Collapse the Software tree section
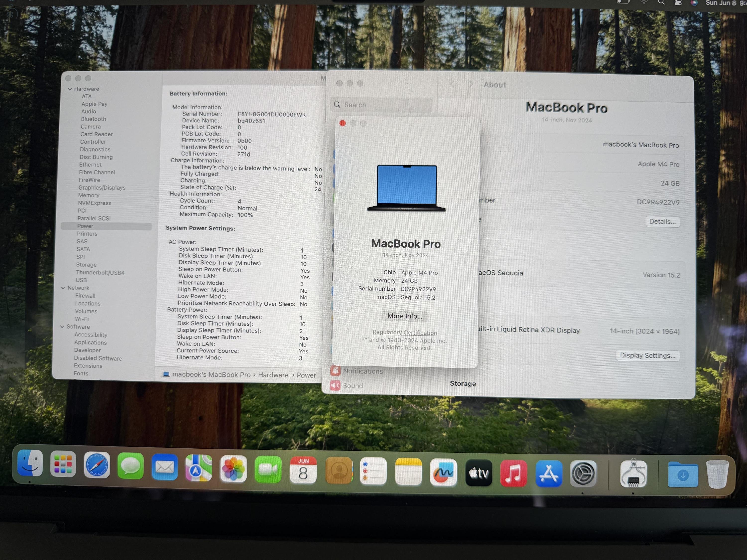Screen dimensions: 747x560 click(x=62, y=327)
